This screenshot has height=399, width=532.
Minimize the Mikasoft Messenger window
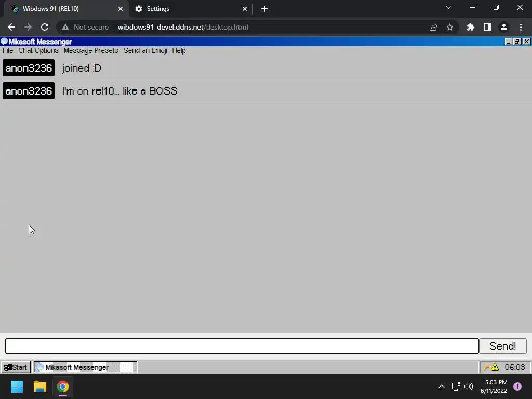point(509,42)
